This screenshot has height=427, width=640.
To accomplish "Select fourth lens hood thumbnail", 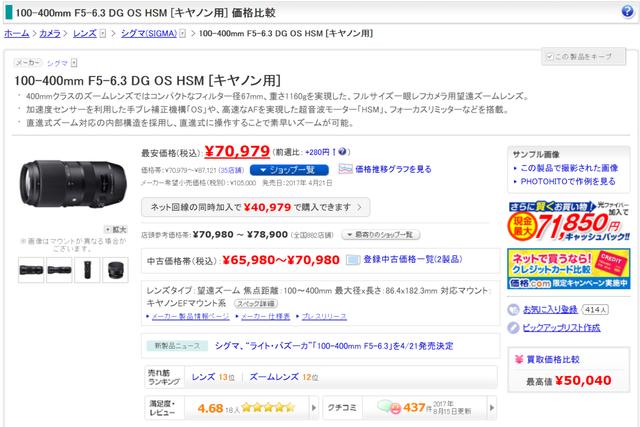I will (x=116, y=270).
